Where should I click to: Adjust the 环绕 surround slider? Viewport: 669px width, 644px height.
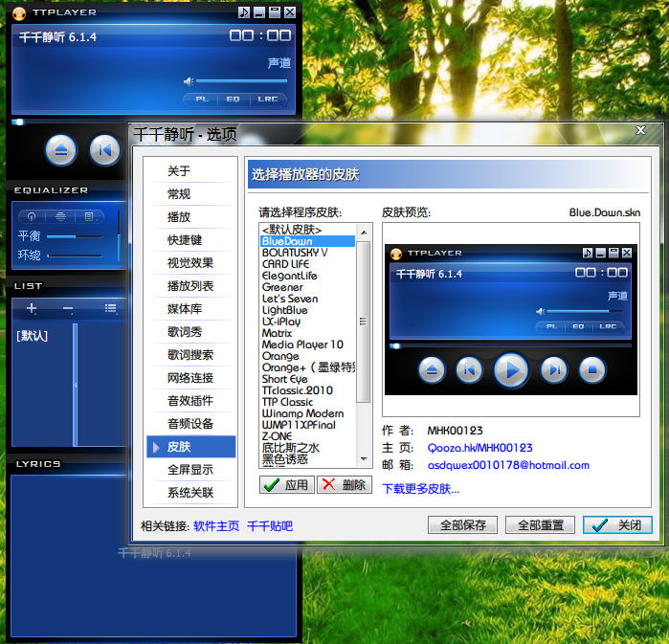click(75, 255)
